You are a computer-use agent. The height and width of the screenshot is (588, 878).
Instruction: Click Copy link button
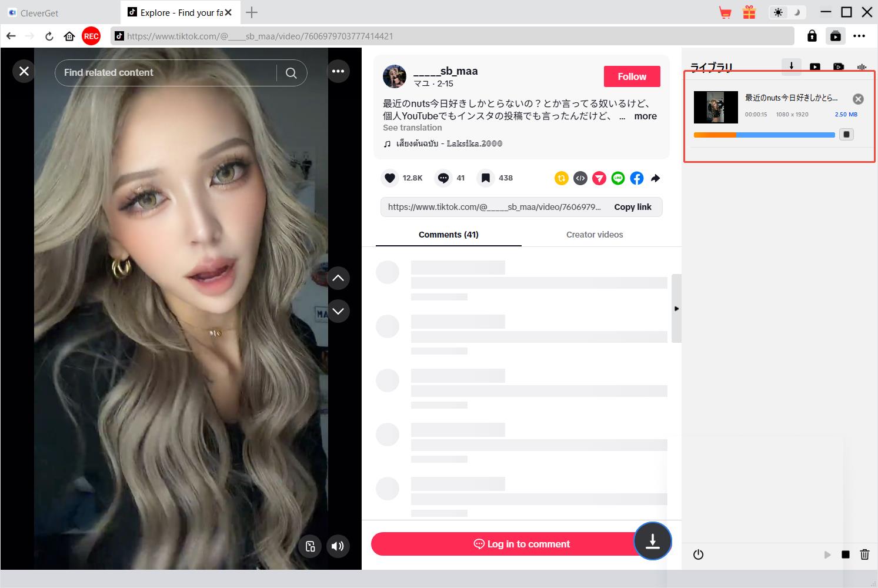tap(632, 207)
